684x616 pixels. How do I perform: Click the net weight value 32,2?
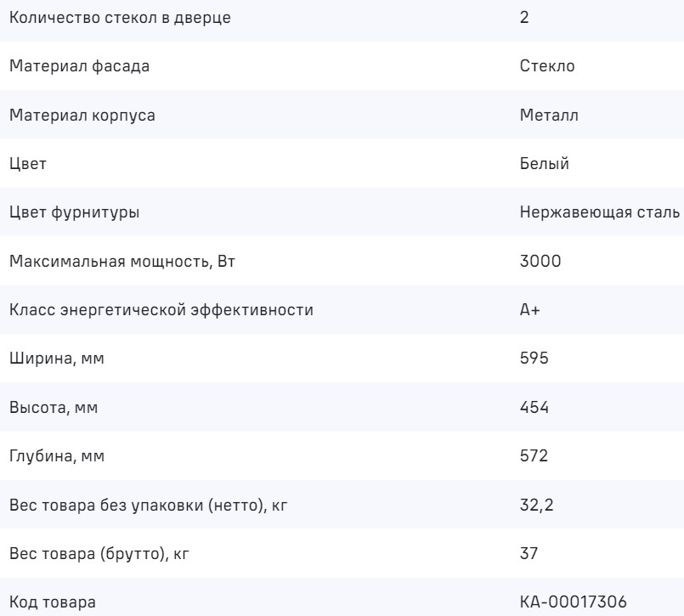(537, 507)
